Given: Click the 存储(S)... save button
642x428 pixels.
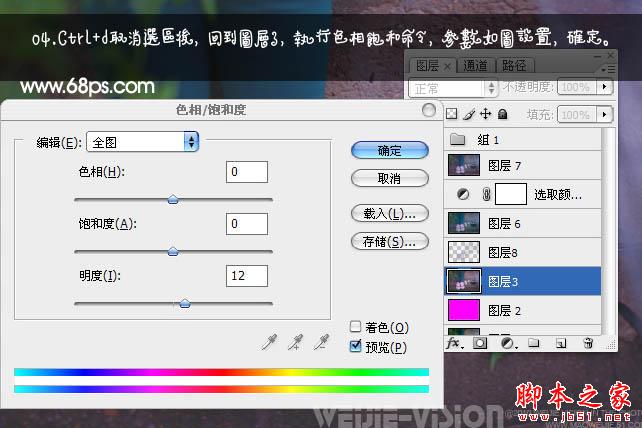Looking at the screenshot, I should 389,242.
